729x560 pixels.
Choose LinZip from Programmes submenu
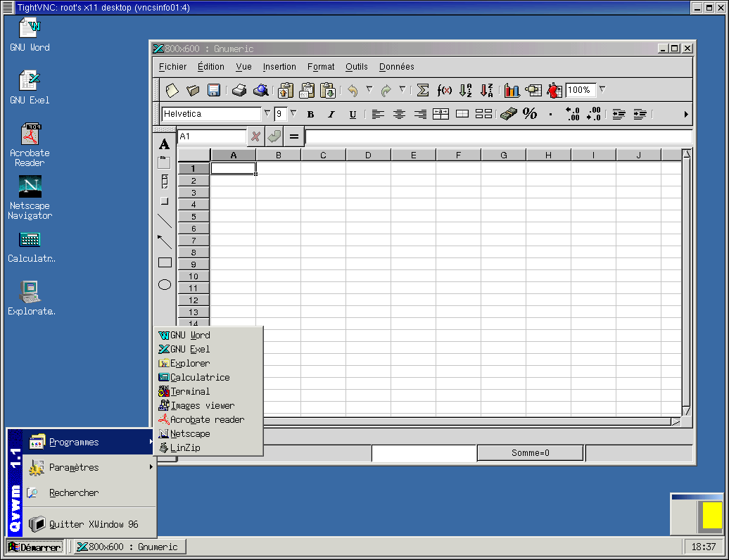[x=209, y=447]
